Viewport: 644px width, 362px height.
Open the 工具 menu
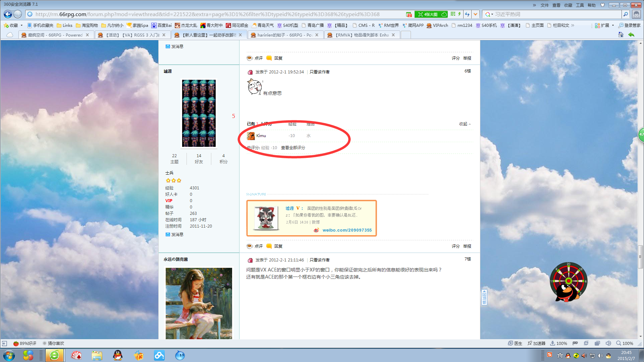[580, 5]
